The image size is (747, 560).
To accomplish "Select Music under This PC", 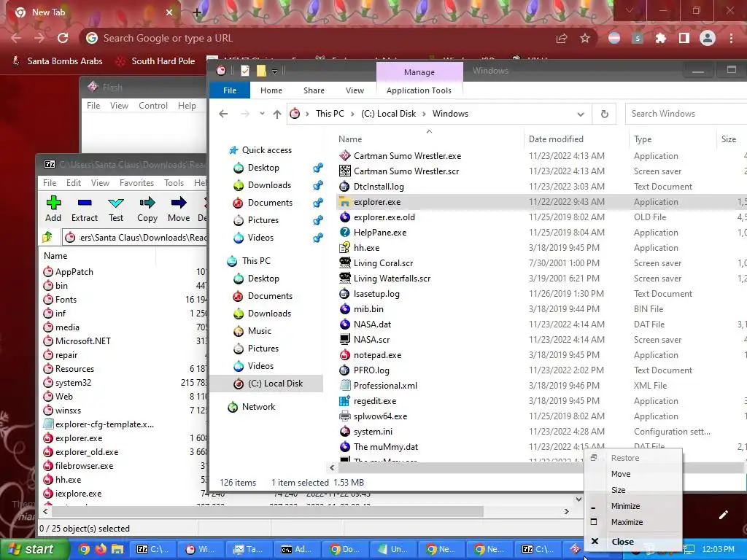I will [259, 331].
